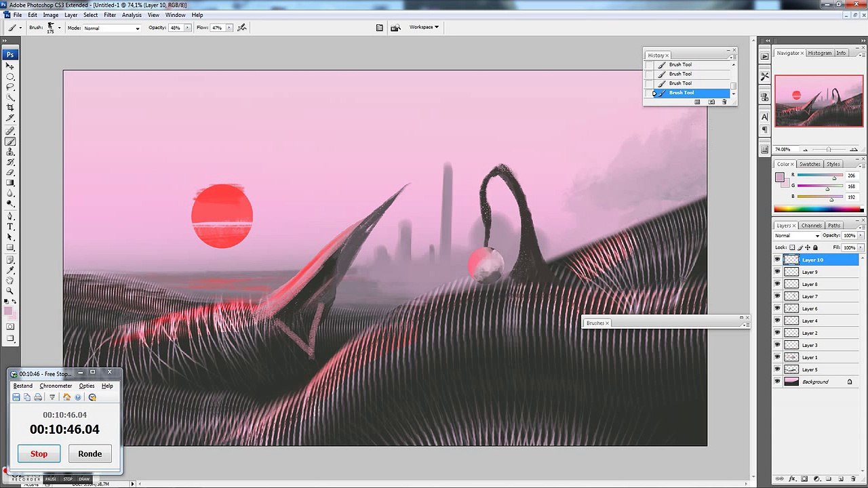Switch to the Histogram tab
Screen dimensions: 868x488
point(819,53)
